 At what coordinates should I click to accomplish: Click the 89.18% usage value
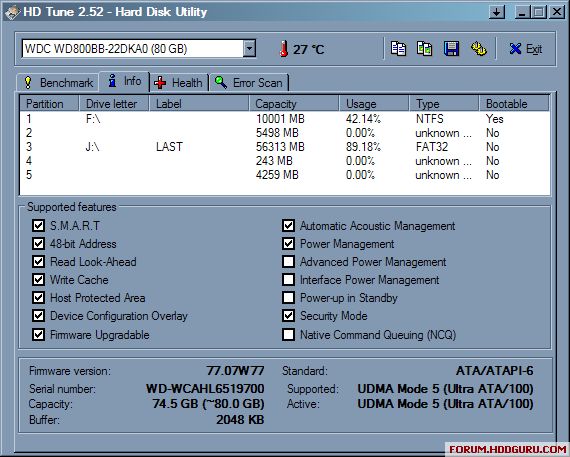pos(363,147)
